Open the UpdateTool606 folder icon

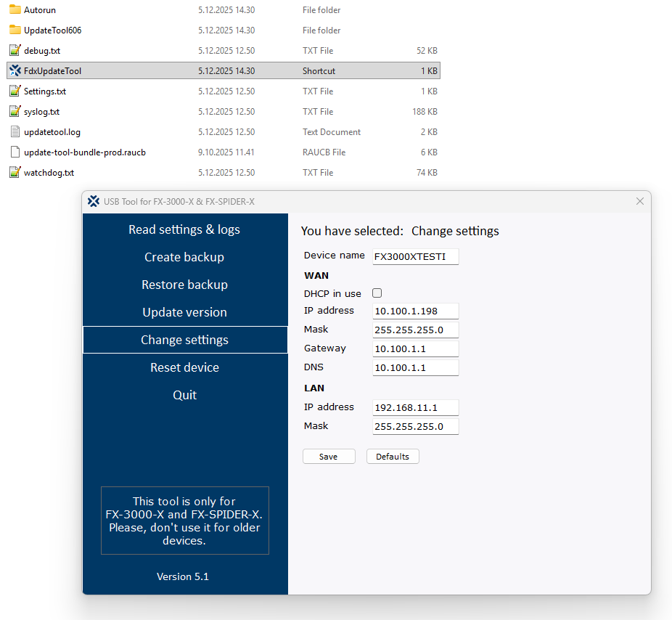pyautogui.click(x=15, y=30)
